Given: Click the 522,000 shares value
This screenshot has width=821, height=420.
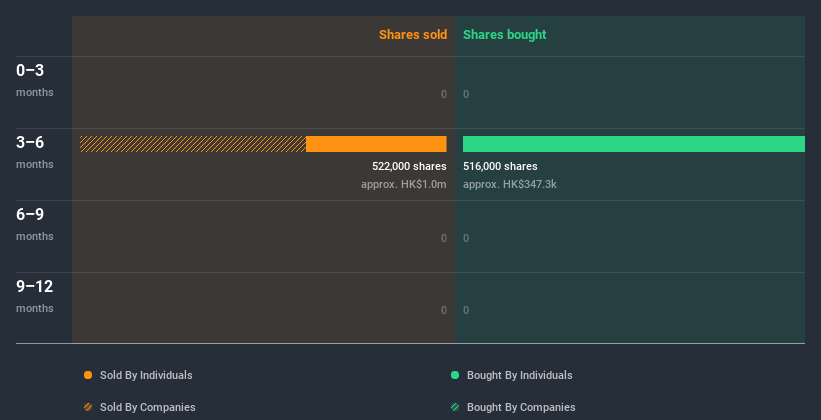Looking at the screenshot, I should (409, 166).
